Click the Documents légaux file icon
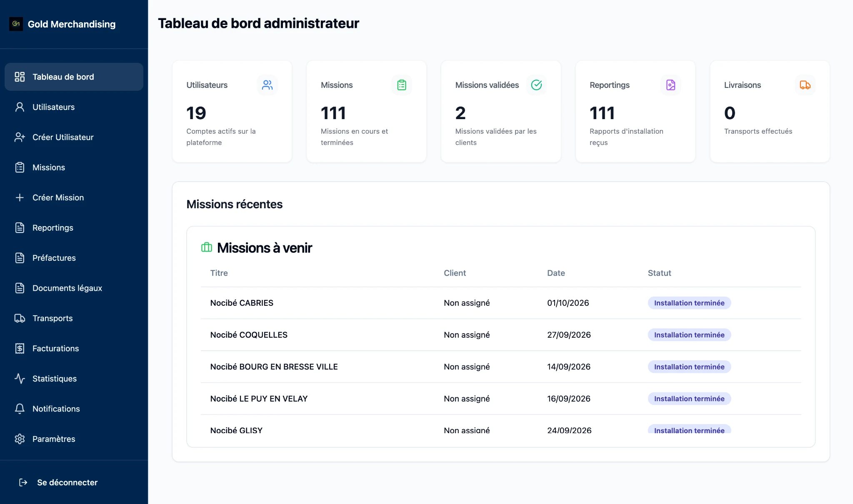 [20, 288]
